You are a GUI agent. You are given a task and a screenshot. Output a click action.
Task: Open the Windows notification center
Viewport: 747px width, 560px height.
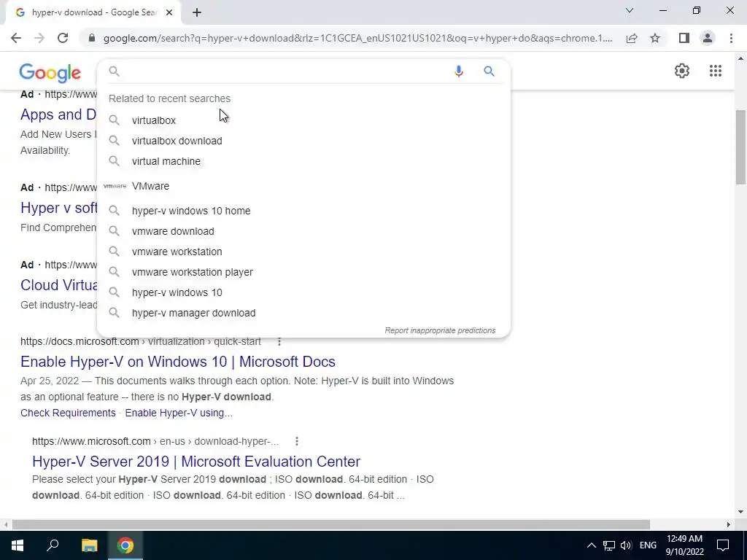click(x=723, y=545)
